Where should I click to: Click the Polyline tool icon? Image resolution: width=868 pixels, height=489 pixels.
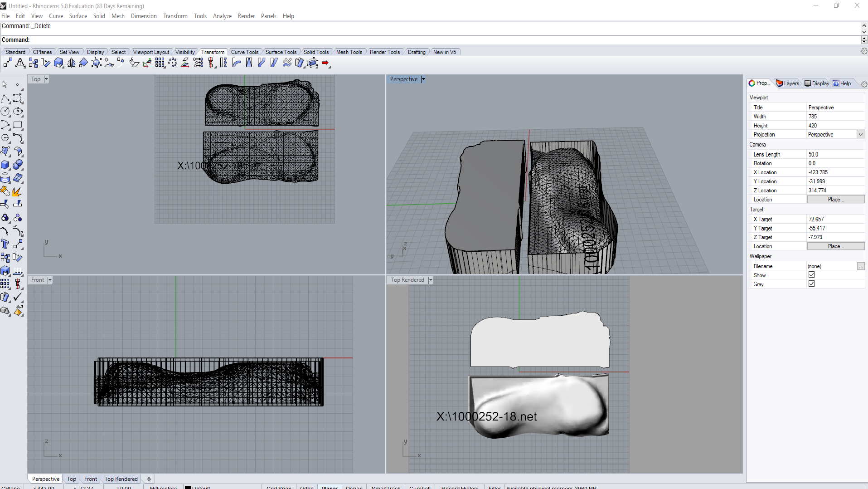coord(5,98)
